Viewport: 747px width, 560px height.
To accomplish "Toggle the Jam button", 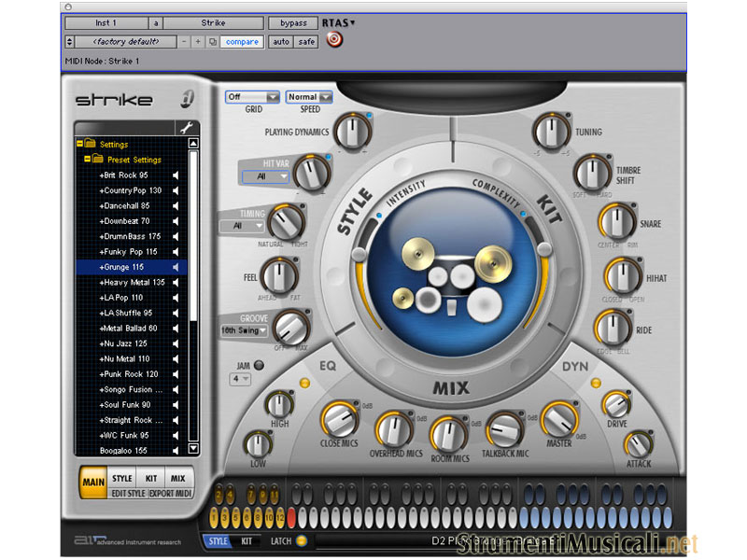I will coord(259,365).
